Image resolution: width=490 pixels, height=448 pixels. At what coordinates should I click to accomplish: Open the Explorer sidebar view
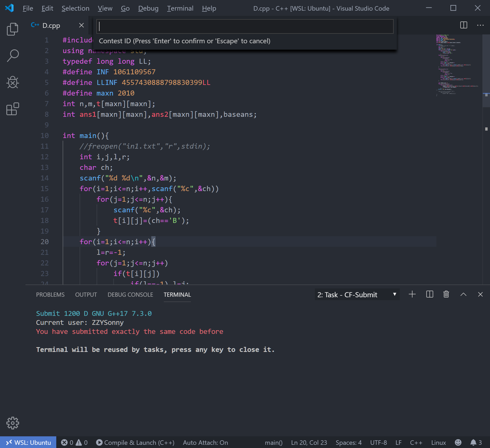tap(12, 28)
